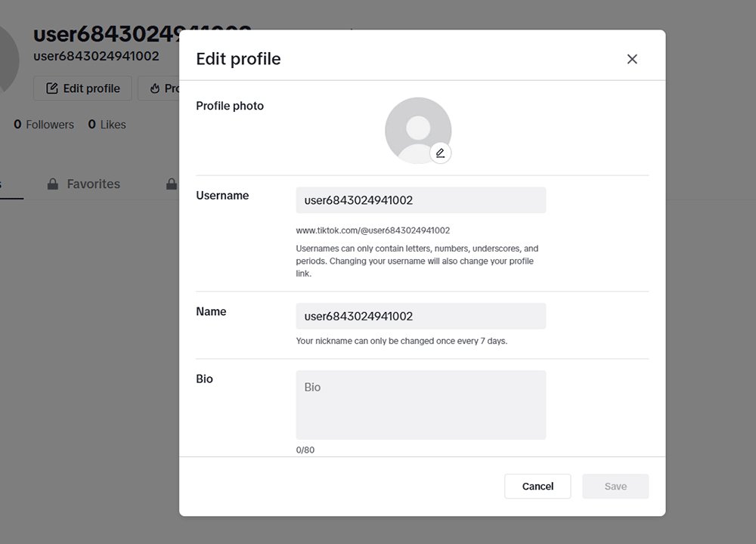The image size is (756, 544).
Task: Click the 0 Likes count
Action: [x=107, y=124]
